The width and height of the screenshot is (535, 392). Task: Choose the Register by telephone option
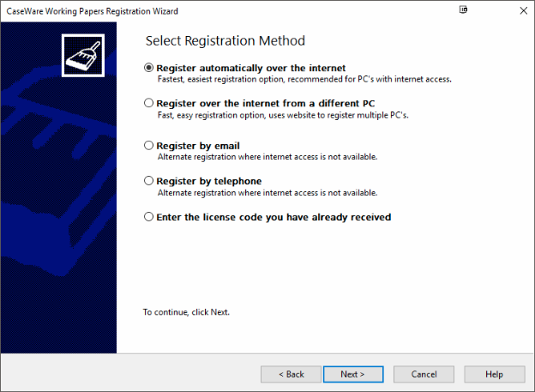click(x=202, y=181)
